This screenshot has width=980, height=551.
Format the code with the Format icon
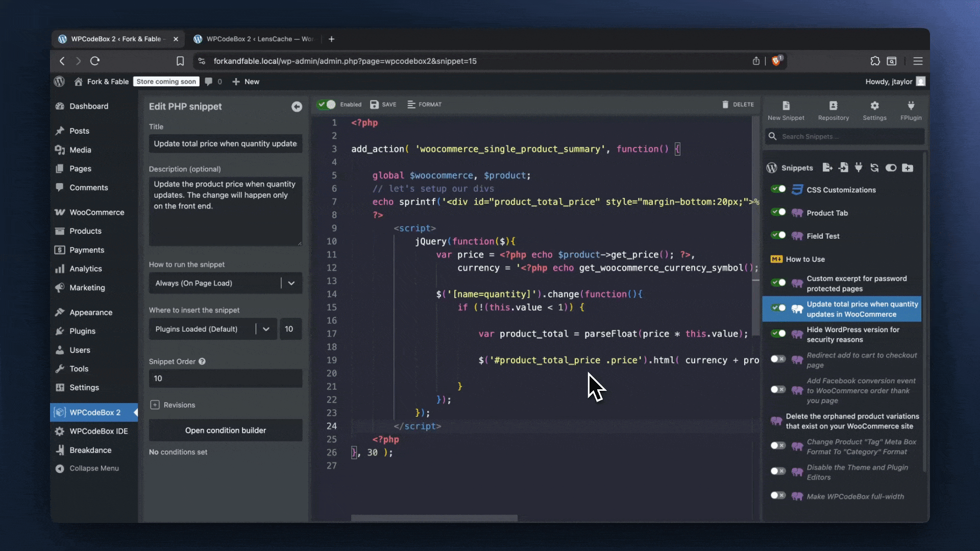[x=411, y=105]
